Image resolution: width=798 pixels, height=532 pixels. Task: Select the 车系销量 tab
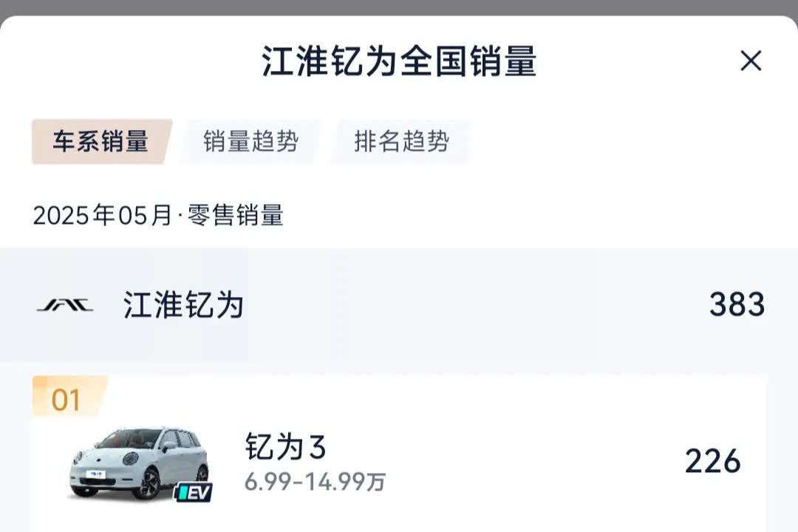click(x=101, y=142)
